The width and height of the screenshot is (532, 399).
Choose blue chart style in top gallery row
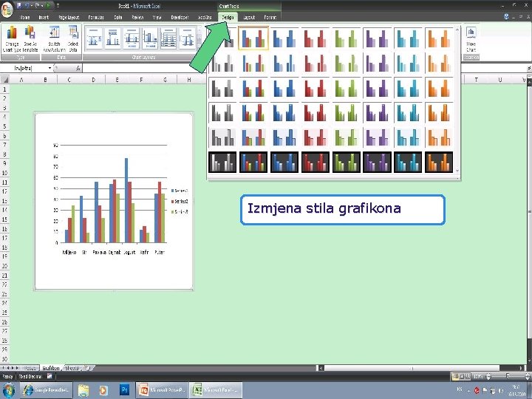[x=284, y=38]
